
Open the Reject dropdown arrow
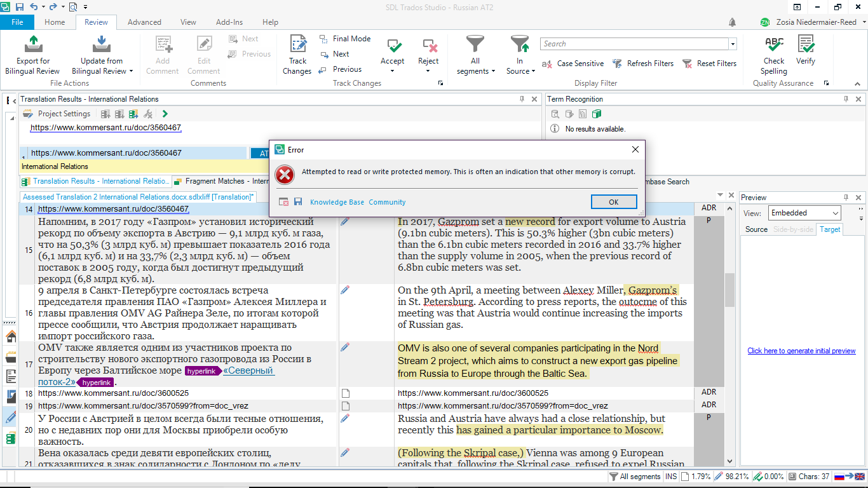428,71
